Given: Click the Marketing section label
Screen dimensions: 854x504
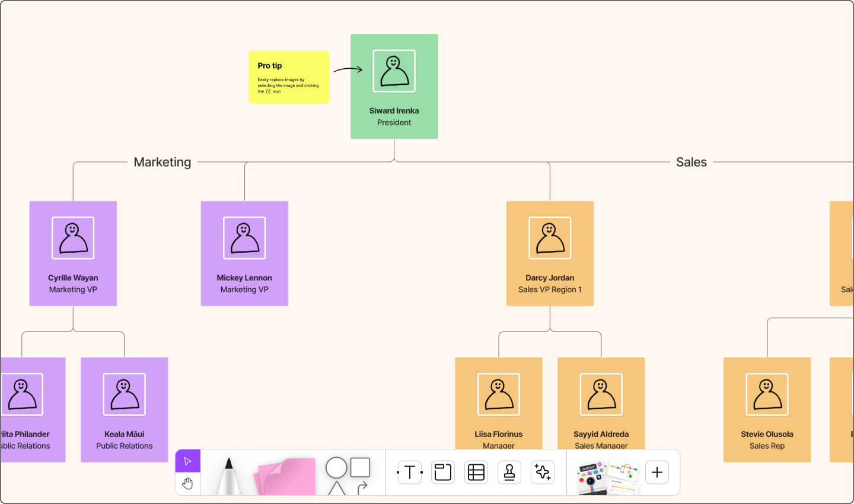Looking at the screenshot, I should click(x=162, y=161).
